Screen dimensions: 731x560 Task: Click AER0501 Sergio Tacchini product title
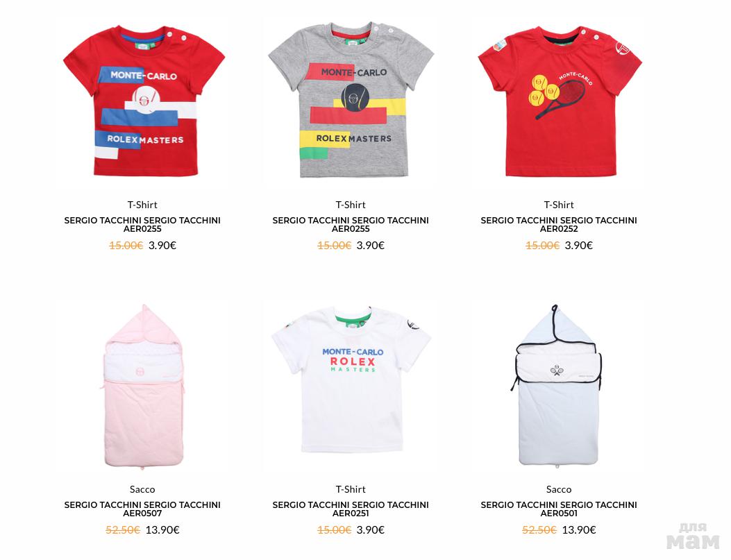point(559,509)
